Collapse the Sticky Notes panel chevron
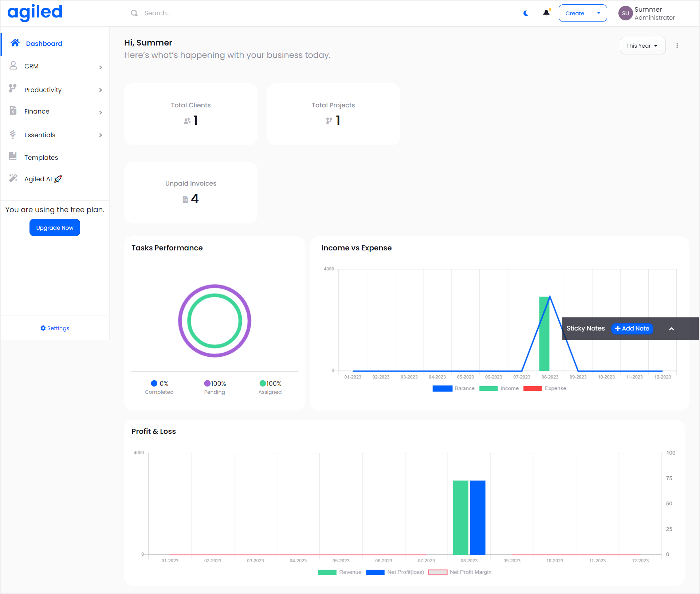This screenshot has width=700, height=594. (x=672, y=329)
